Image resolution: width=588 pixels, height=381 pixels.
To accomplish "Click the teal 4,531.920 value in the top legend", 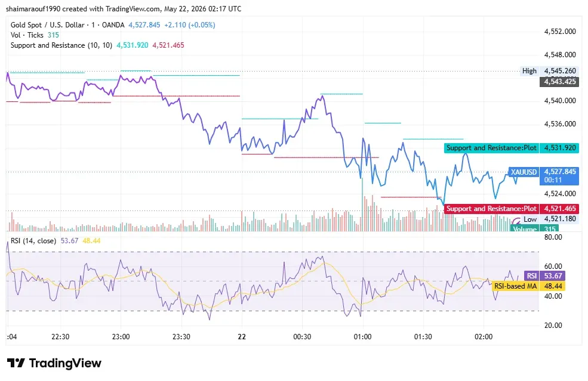I will (133, 45).
